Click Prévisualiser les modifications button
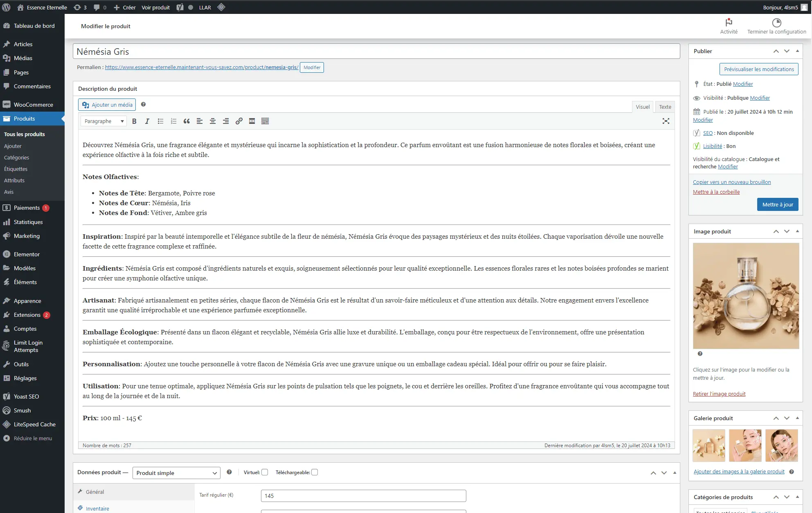This screenshot has height=513, width=812. (759, 69)
